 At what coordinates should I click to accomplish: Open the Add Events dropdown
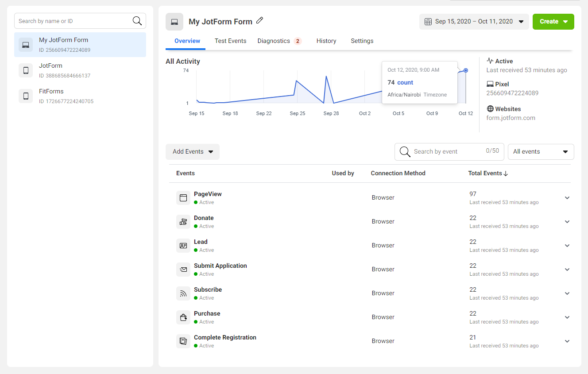pyautogui.click(x=193, y=152)
